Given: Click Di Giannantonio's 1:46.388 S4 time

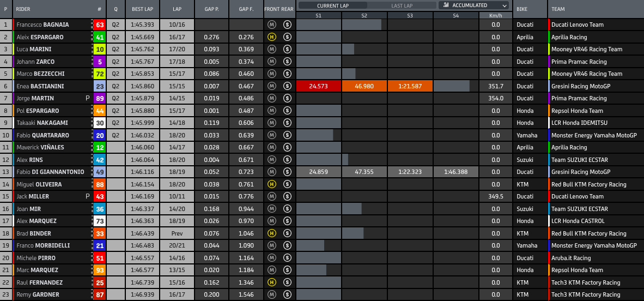Looking at the screenshot, I should 456,172.
